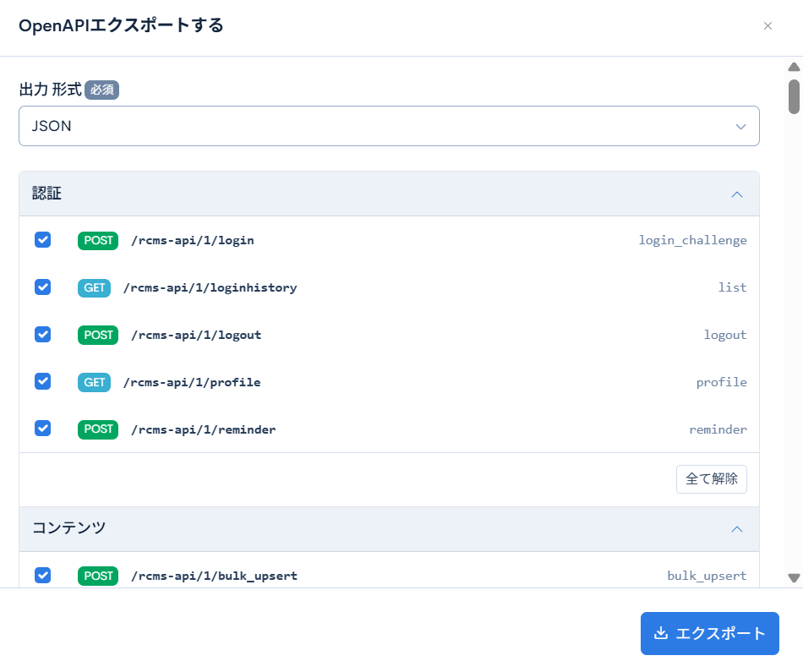Click the POST badge for /rcms-api/1/logout
This screenshot has width=803, height=672.
tap(97, 335)
